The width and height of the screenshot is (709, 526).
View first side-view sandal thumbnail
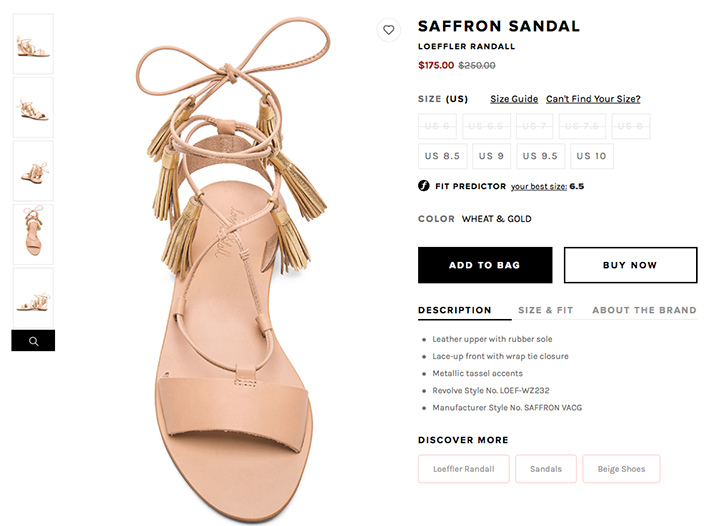(33, 44)
